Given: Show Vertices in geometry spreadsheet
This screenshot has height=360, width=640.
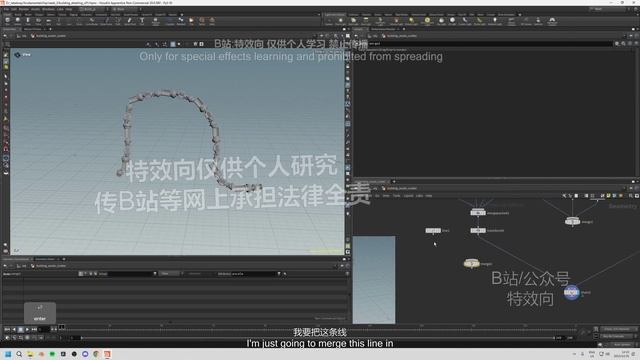Looking at the screenshot, I should [x=86, y=274].
